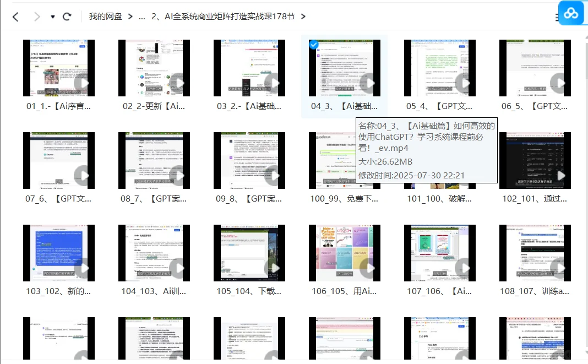Select the file name 100_99、免费下...

pyautogui.click(x=345, y=198)
